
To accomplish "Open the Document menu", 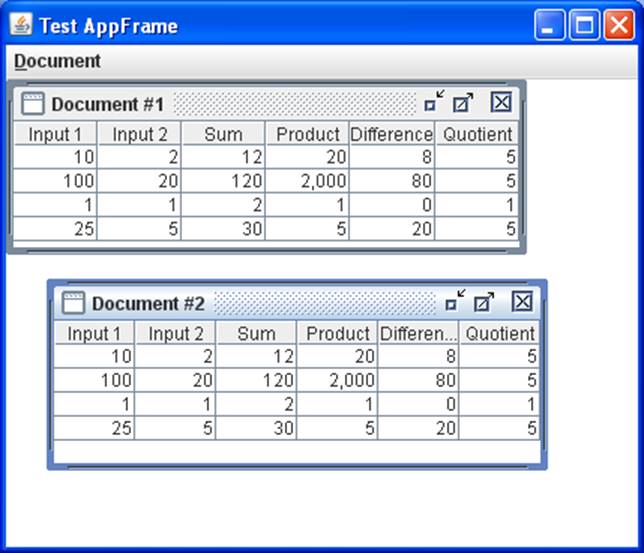I will click(x=57, y=61).
